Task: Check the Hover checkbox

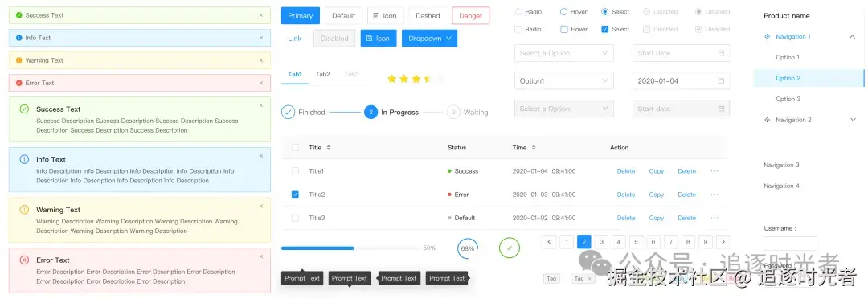Action: pyautogui.click(x=564, y=29)
